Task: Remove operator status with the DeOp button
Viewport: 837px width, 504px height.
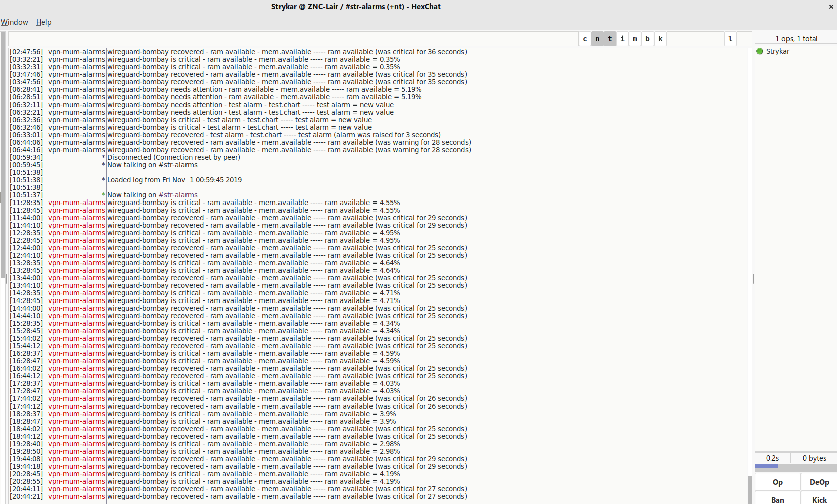Action: [819, 482]
